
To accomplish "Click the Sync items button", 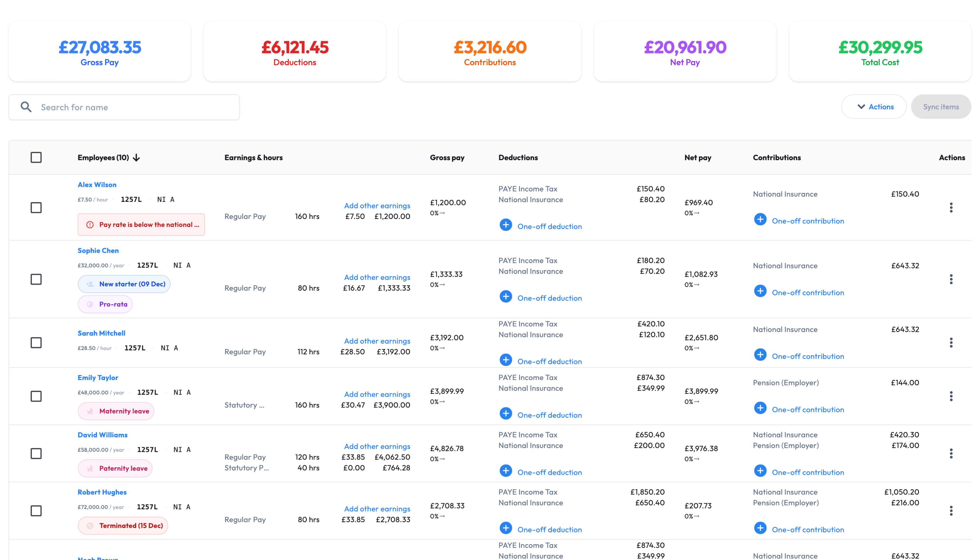I will (x=941, y=106).
